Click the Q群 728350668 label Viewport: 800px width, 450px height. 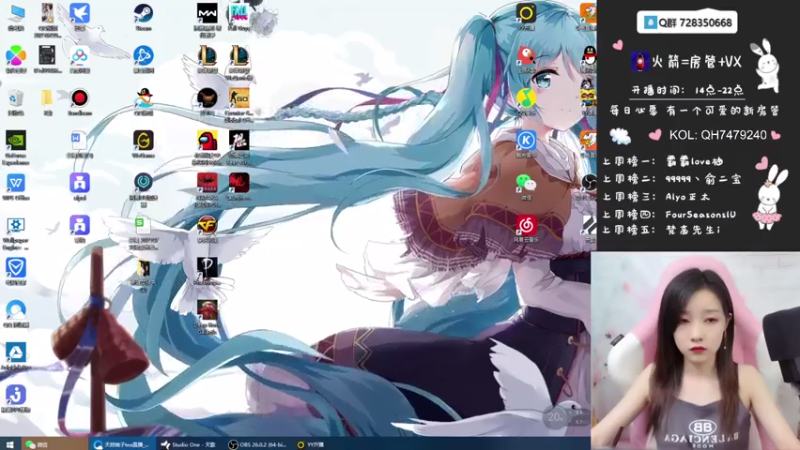tap(687, 22)
